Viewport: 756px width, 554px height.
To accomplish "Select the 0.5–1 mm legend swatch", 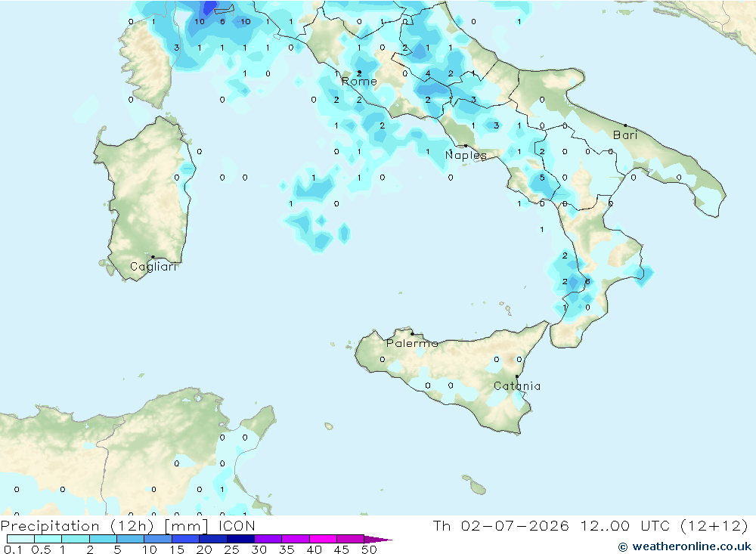I will coord(48,539).
